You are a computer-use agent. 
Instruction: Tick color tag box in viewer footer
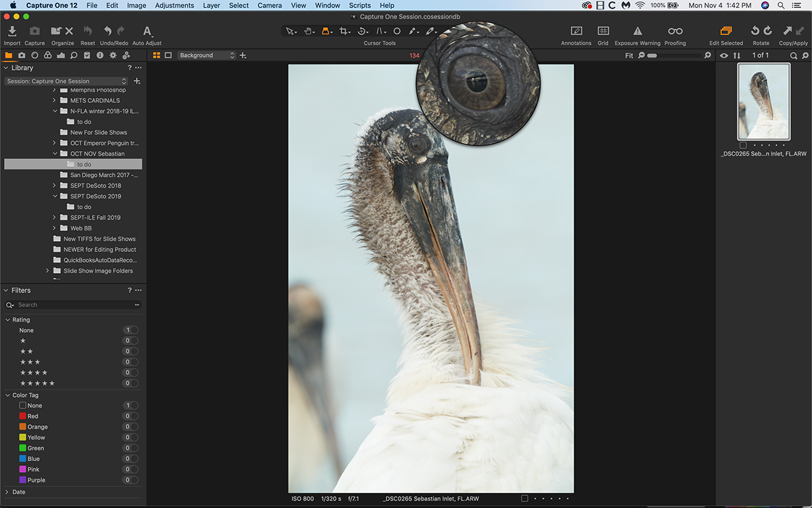point(524,499)
